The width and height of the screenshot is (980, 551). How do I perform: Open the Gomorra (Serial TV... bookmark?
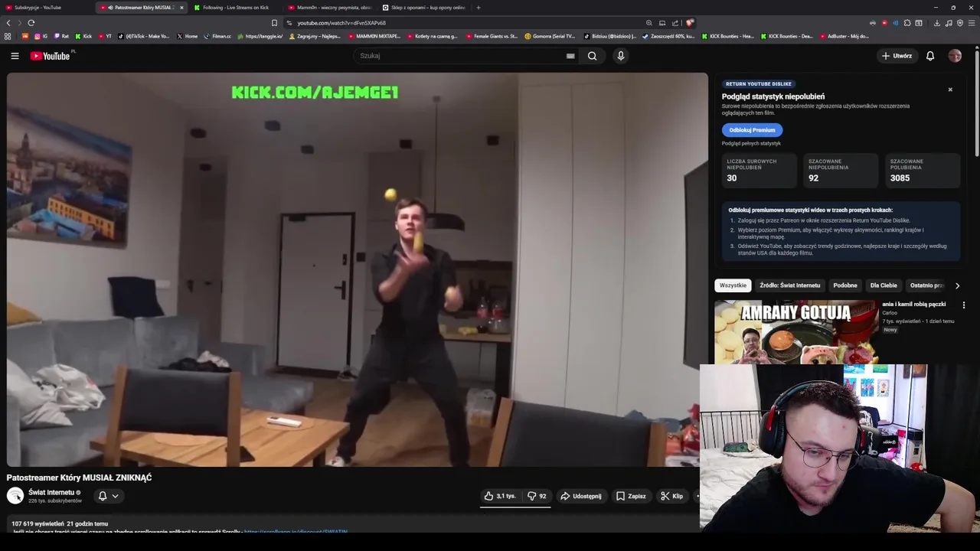[550, 36]
